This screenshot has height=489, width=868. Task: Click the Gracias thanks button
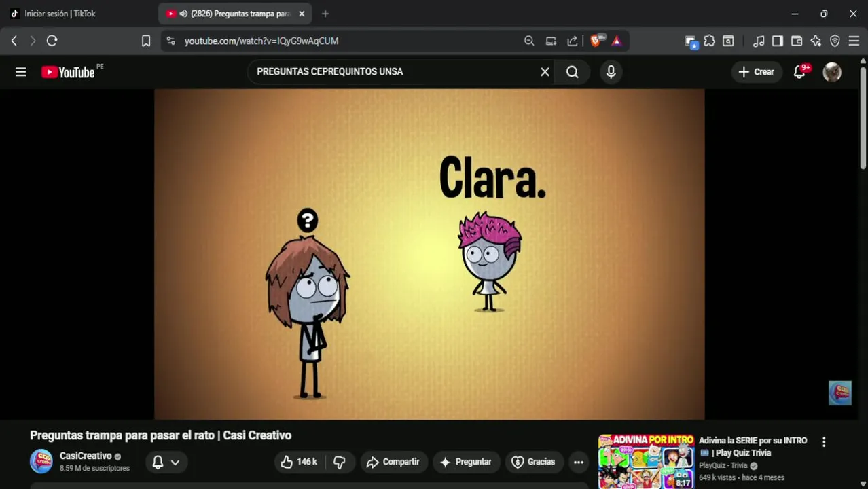[533, 462]
